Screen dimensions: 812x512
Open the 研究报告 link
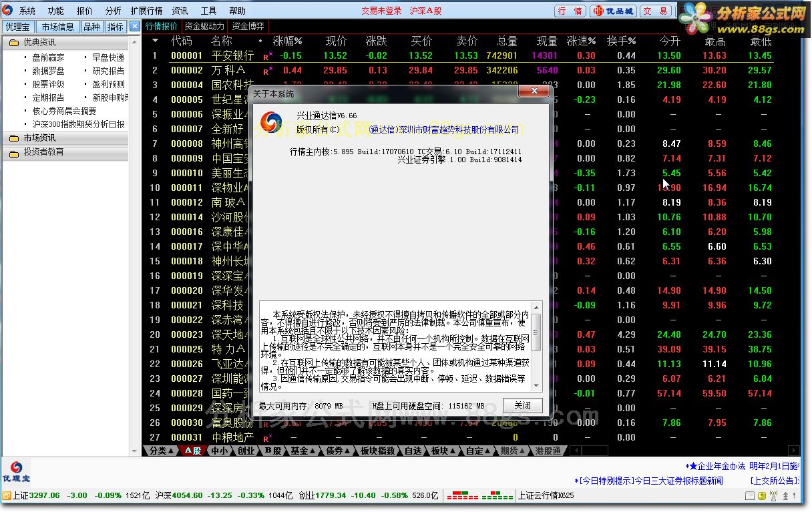tap(109, 71)
